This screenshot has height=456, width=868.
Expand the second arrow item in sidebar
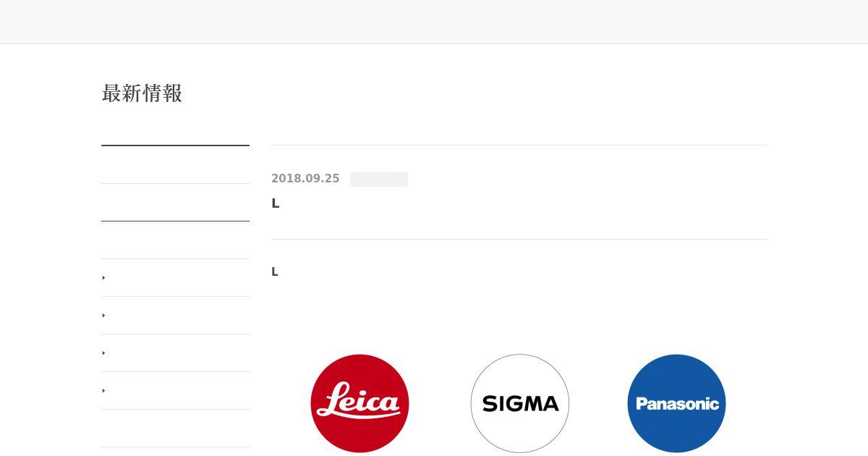point(175,316)
